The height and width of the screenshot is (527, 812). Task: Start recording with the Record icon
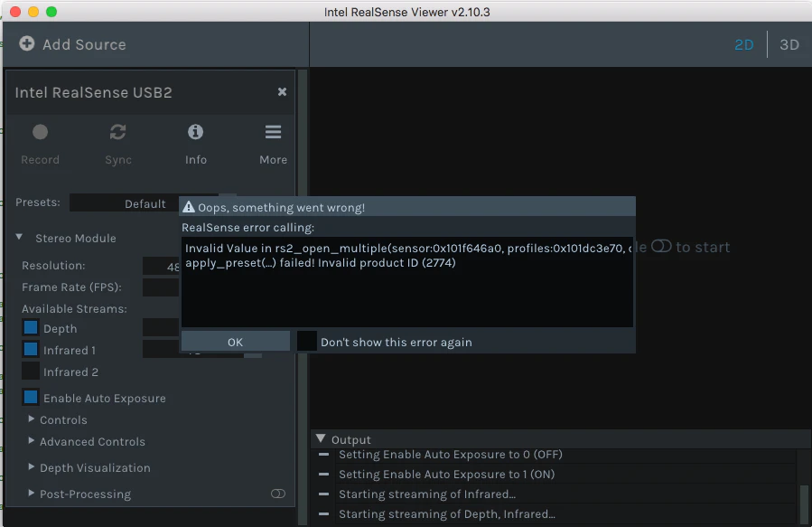[40, 132]
